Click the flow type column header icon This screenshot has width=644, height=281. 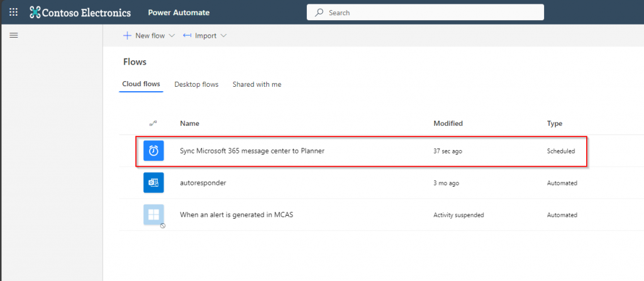click(153, 123)
